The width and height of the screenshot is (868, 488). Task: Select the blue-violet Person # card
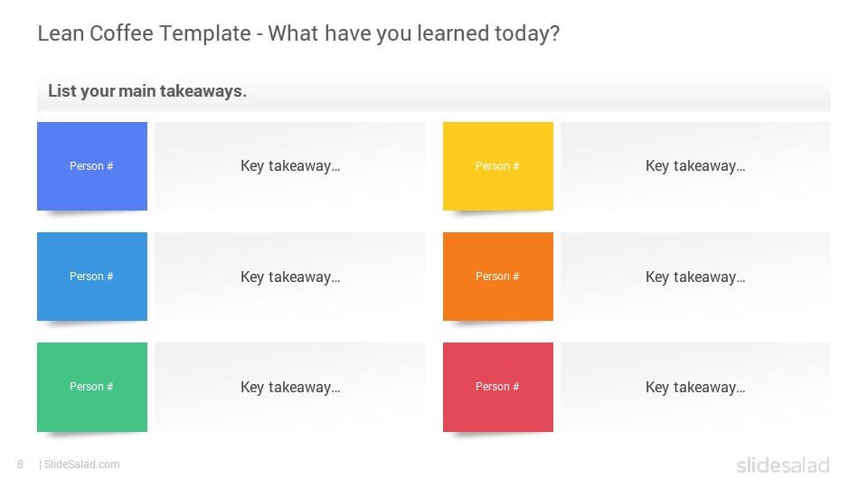(x=92, y=166)
